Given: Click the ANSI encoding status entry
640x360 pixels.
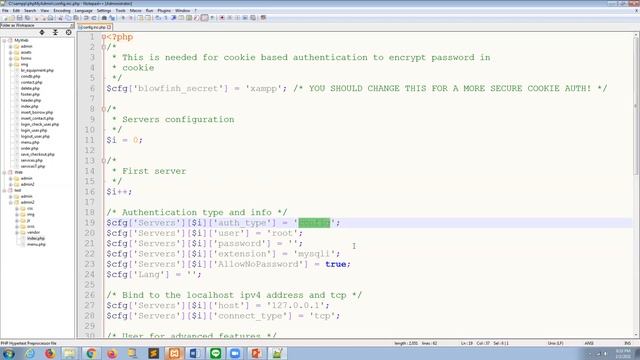Looking at the screenshot, I should 589,343.
